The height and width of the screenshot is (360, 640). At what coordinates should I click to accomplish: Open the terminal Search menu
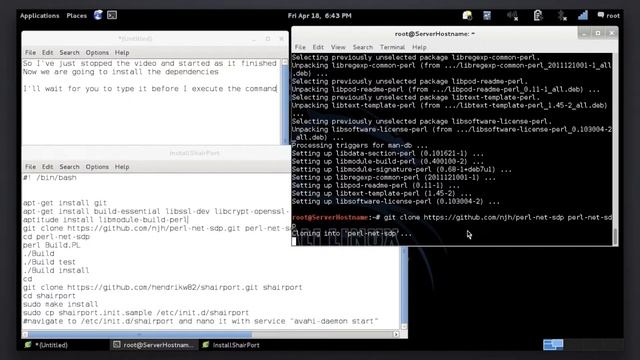click(x=362, y=47)
